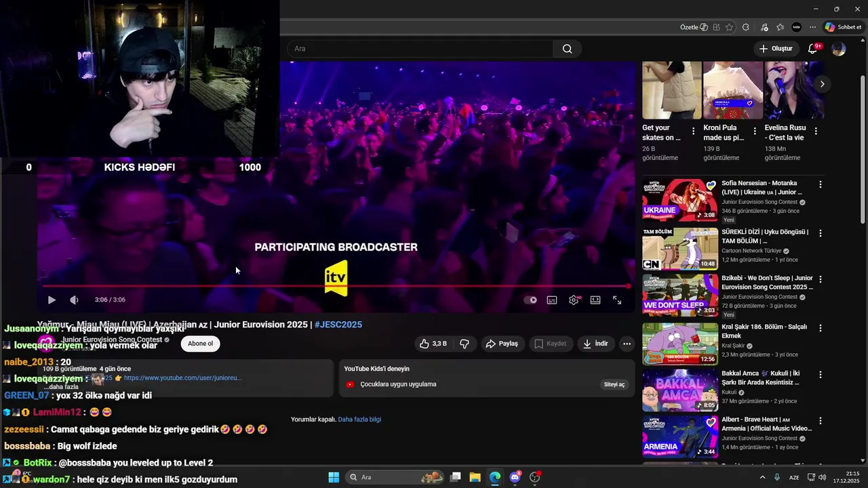868x488 pixels.
Task: Click the microphone tray icon
Action: (777, 477)
